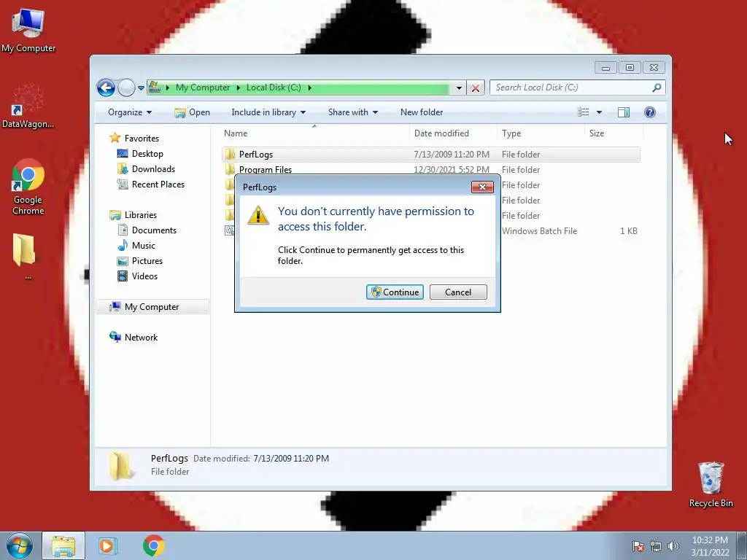Click Open in the Explorer toolbar
The width and height of the screenshot is (747, 560).
pyautogui.click(x=192, y=112)
